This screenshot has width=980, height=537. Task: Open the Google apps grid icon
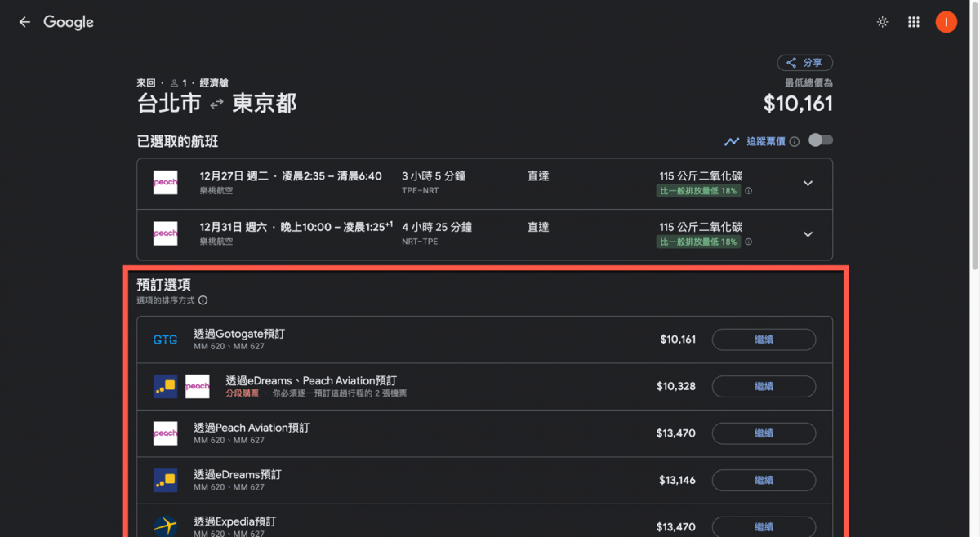pos(914,22)
